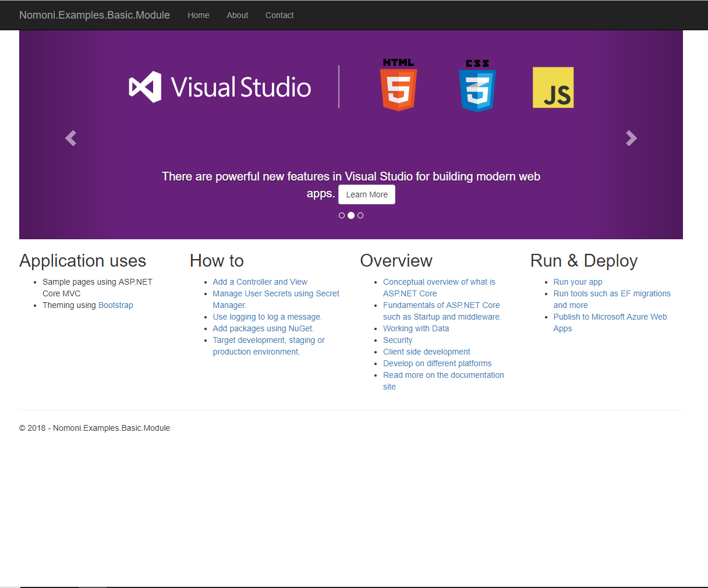Open the About nav menu item
The width and height of the screenshot is (708, 588).
pyautogui.click(x=237, y=15)
